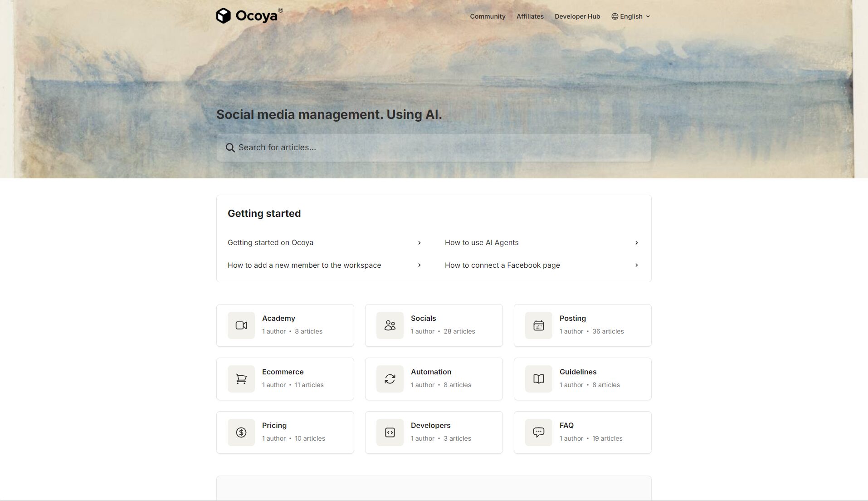The width and height of the screenshot is (868, 501).
Task: Select the Developers code bracket icon
Action: tap(390, 432)
